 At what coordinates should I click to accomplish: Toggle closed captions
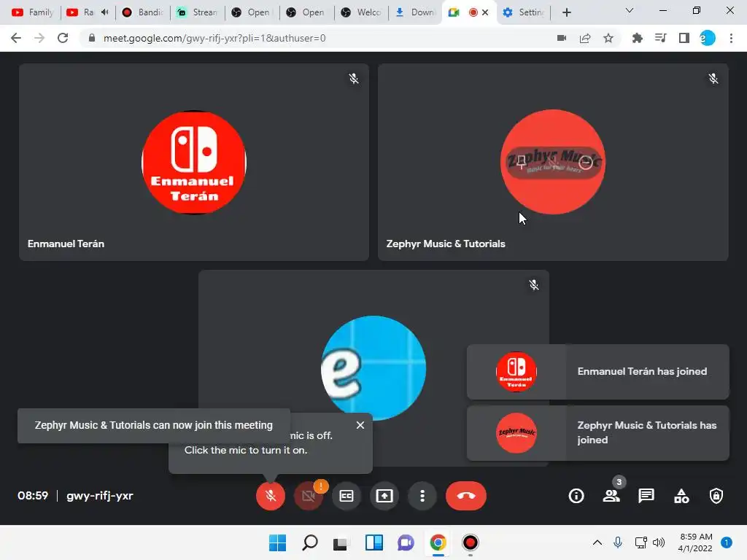coord(347,496)
